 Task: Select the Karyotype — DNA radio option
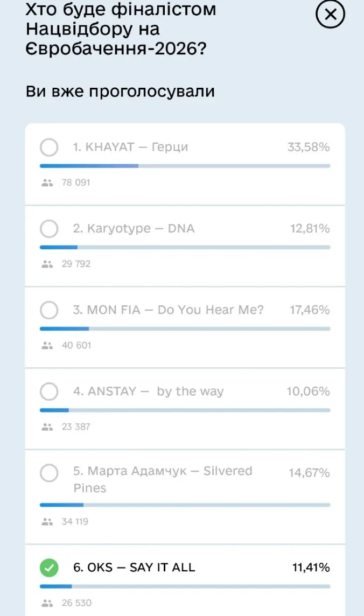point(49,229)
